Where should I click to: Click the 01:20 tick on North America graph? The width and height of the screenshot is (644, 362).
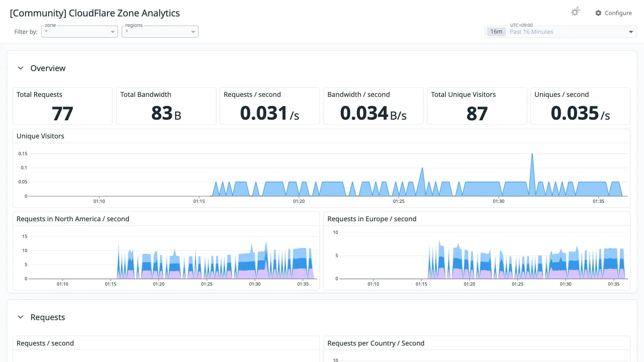click(159, 284)
